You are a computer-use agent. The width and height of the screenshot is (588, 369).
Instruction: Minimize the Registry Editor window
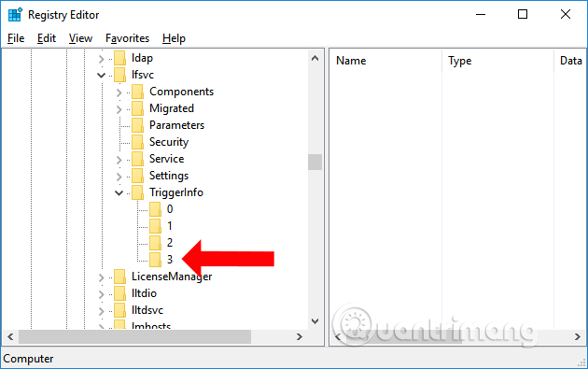(x=481, y=15)
